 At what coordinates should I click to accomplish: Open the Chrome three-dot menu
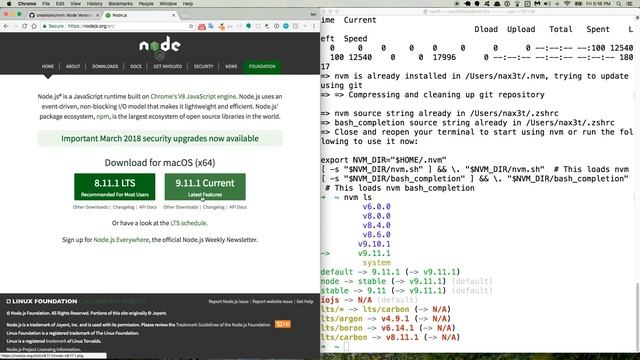tap(314, 26)
